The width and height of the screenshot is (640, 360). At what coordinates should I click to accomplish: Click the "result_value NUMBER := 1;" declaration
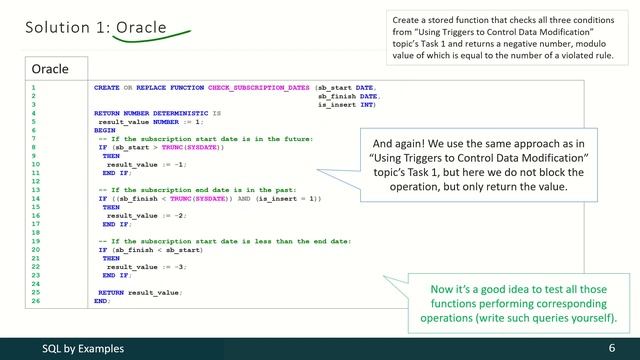click(151, 122)
